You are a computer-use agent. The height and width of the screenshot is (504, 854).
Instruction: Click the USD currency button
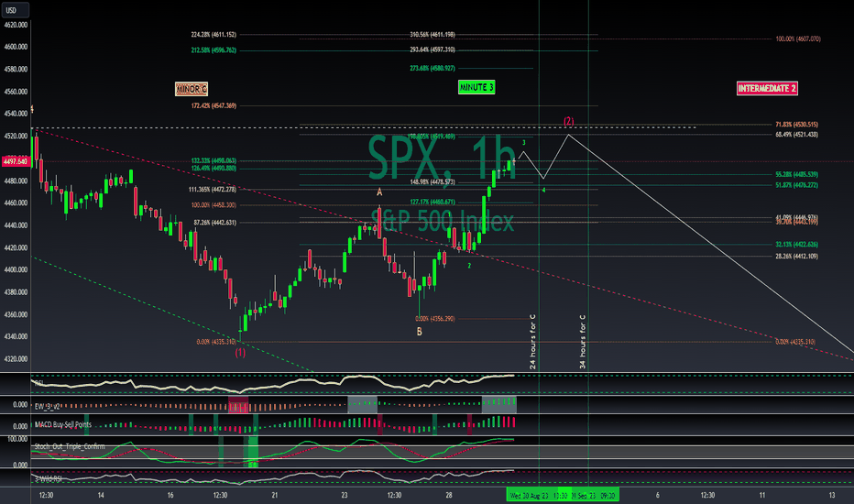14,10
